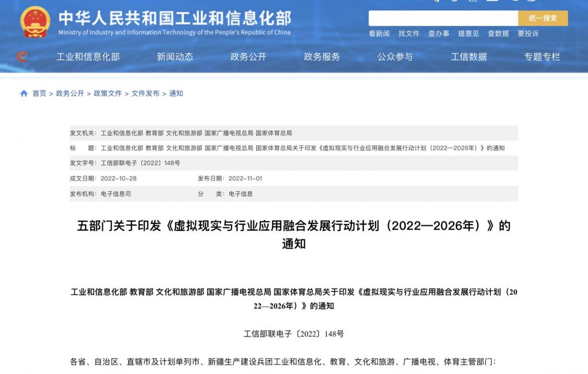Open the 找文件 quick link
Viewport: 588px width, 374px height.
click(409, 34)
